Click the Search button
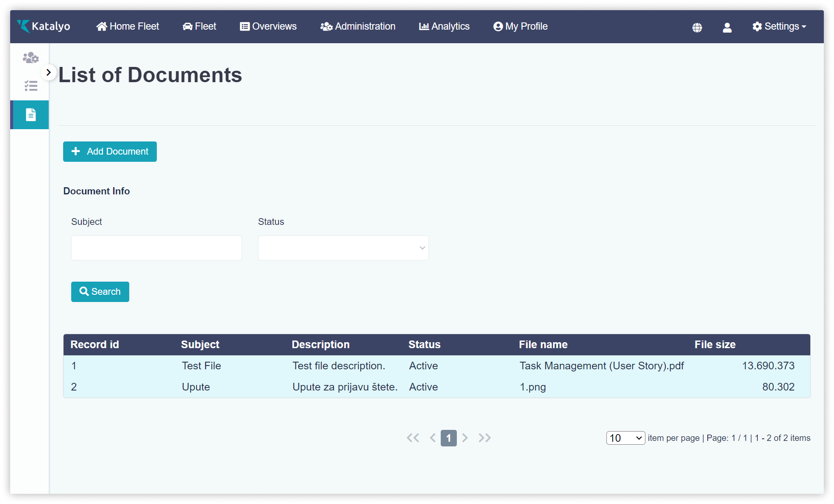The width and height of the screenshot is (834, 504). click(x=100, y=292)
